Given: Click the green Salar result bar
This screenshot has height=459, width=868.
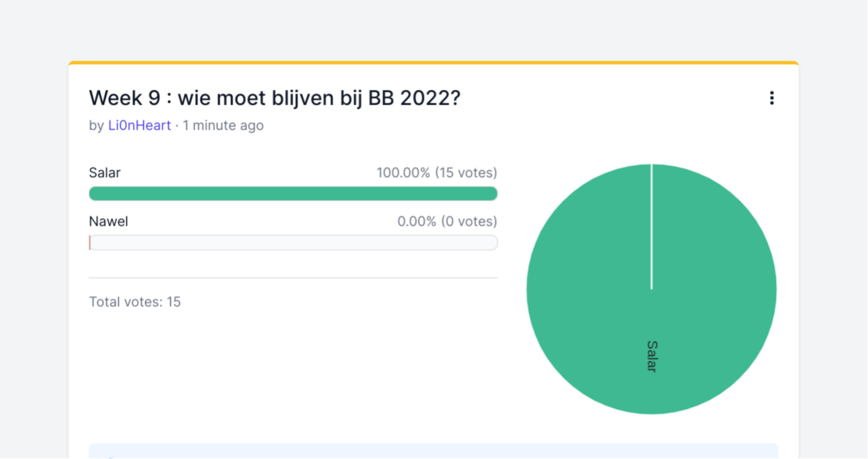Looking at the screenshot, I should pos(293,194).
